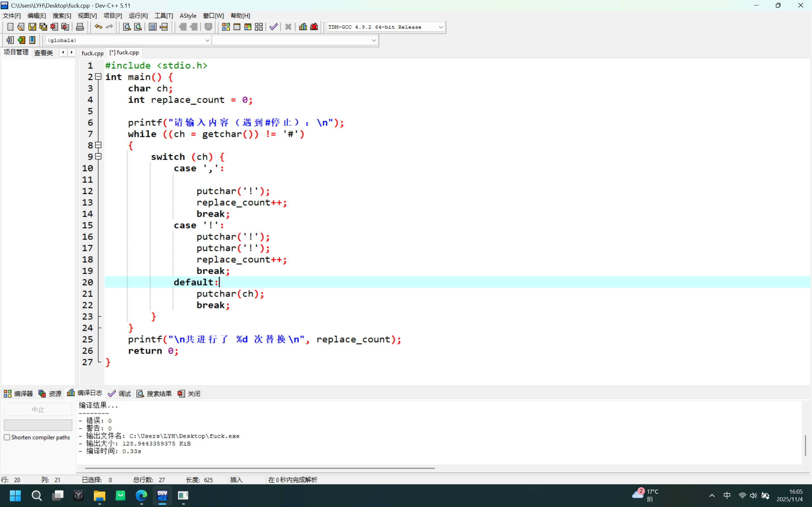Click the Print icon in the toolbar

click(80, 27)
